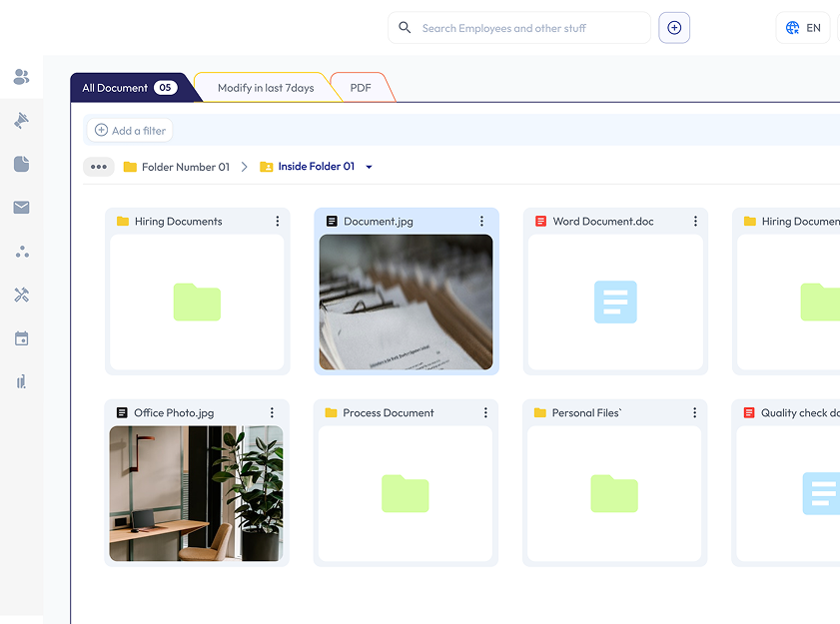Open the calendar icon in sidebar
This screenshot has height=624, width=840.
(x=21, y=338)
